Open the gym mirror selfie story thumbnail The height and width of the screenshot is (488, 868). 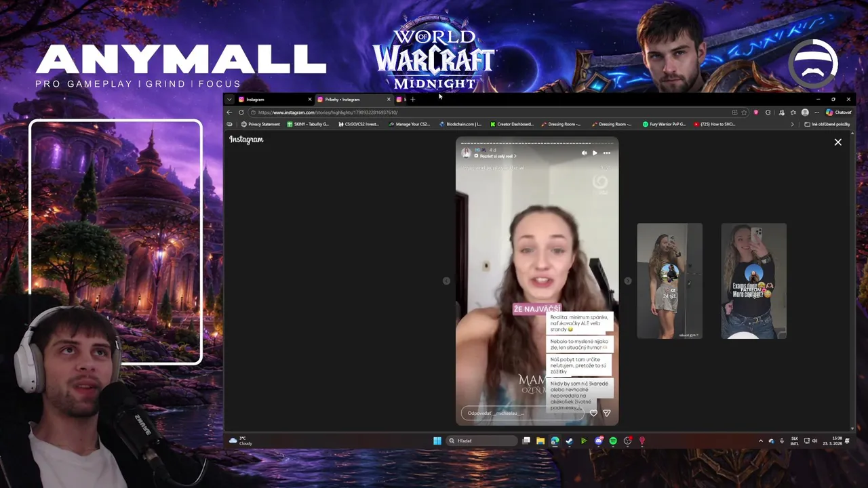click(x=669, y=281)
